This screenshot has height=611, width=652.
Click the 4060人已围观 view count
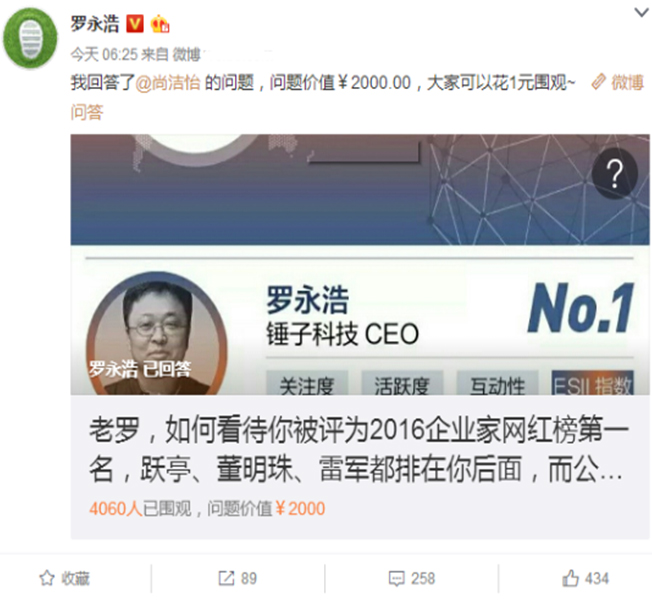click(x=140, y=509)
